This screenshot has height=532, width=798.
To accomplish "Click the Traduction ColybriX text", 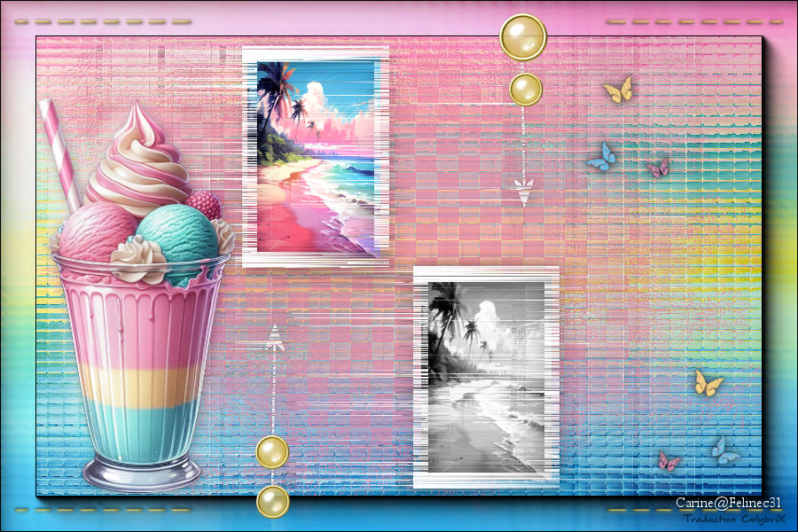I will (x=734, y=519).
